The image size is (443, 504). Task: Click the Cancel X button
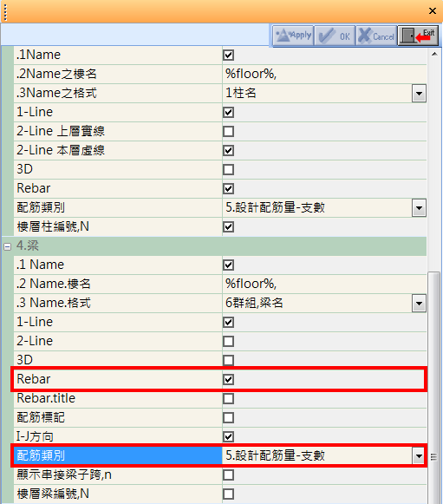(376, 36)
